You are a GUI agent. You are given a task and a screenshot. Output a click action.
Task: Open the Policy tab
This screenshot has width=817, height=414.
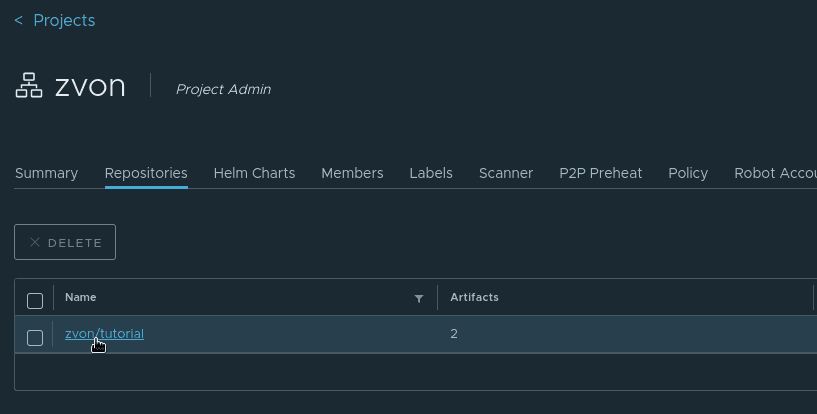tap(688, 173)
